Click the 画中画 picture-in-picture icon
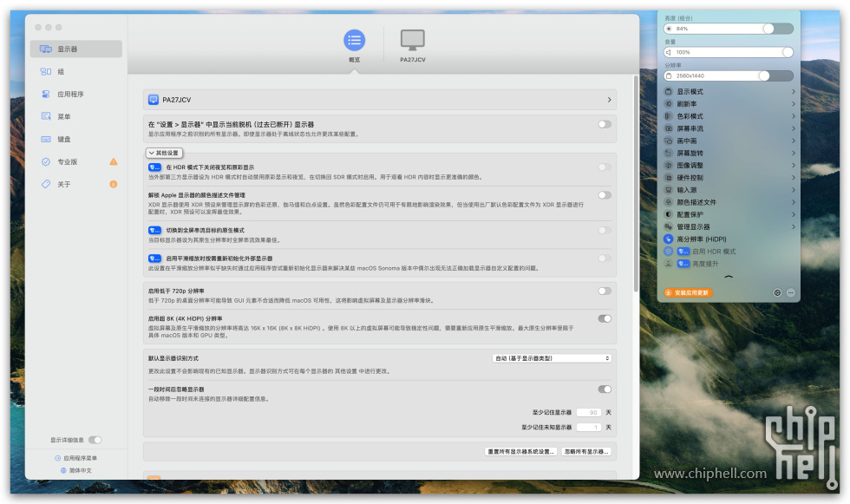 point(669,141)
